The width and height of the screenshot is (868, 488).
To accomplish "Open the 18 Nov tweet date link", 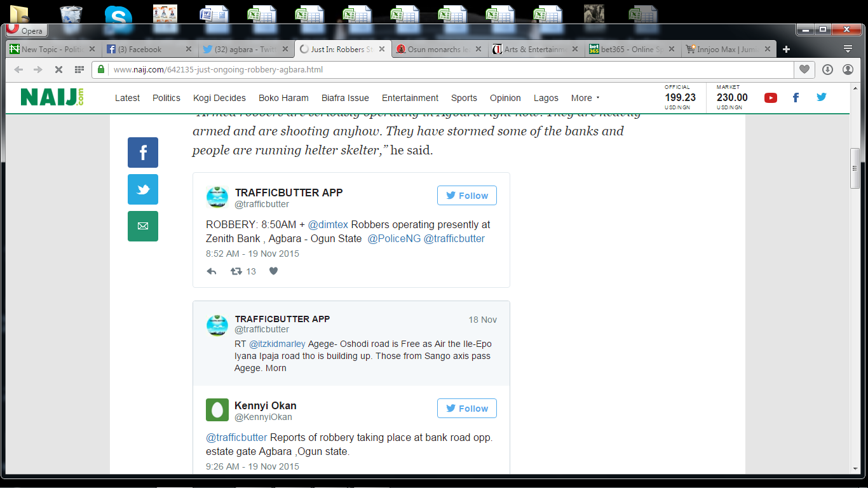I will pos(483,320).
